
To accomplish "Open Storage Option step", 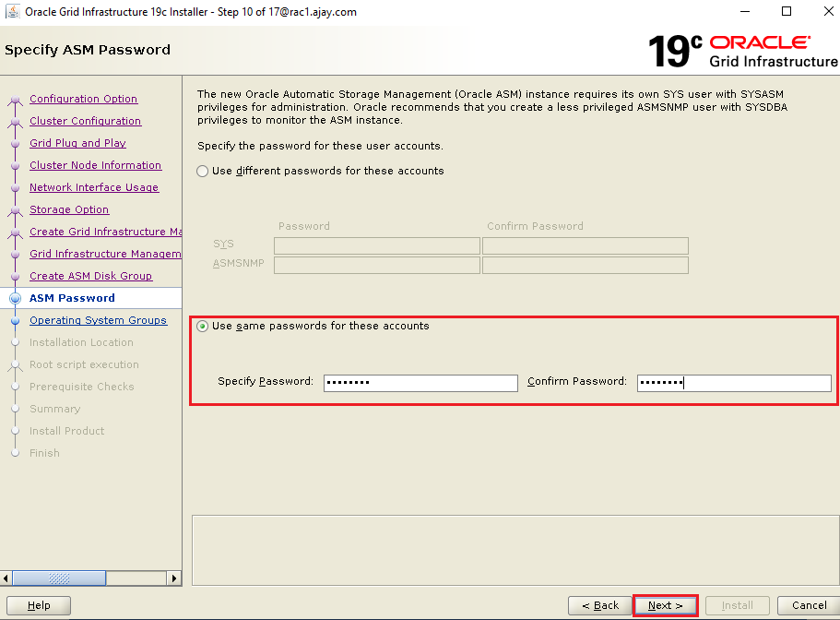I will 69,209.
